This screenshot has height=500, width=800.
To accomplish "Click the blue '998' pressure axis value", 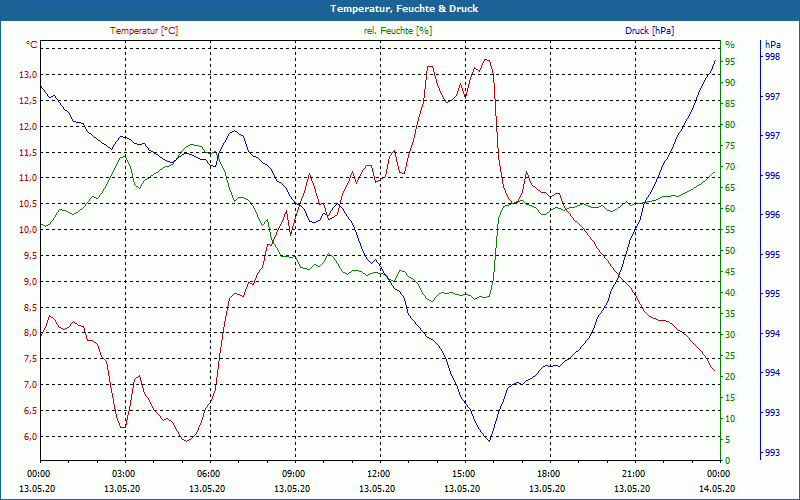I will click(773, 57).
